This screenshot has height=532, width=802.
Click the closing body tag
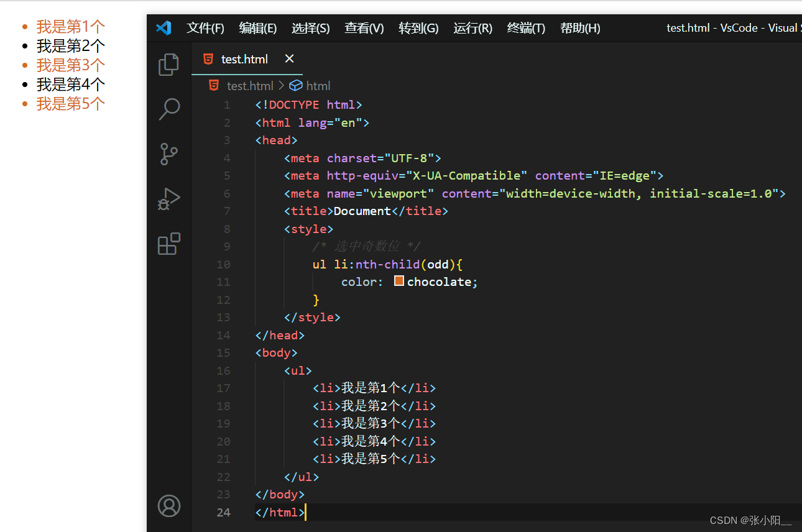point(280,495)
